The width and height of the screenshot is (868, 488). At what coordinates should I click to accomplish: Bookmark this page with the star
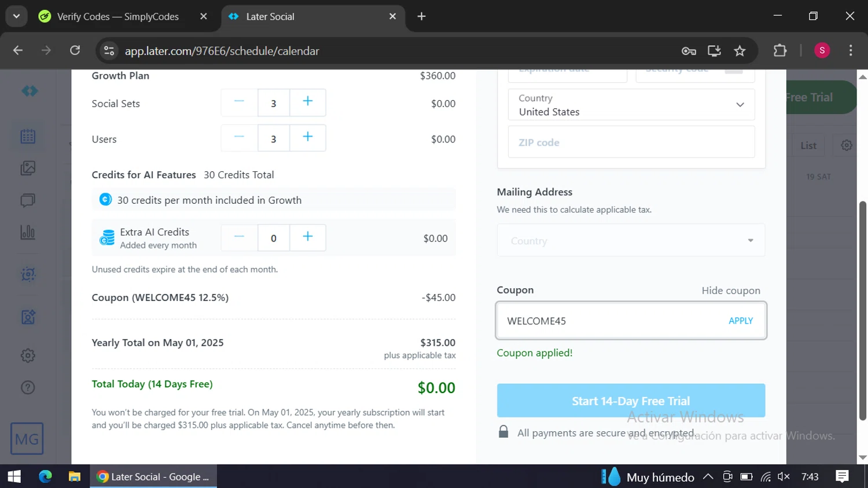(740, 51)
